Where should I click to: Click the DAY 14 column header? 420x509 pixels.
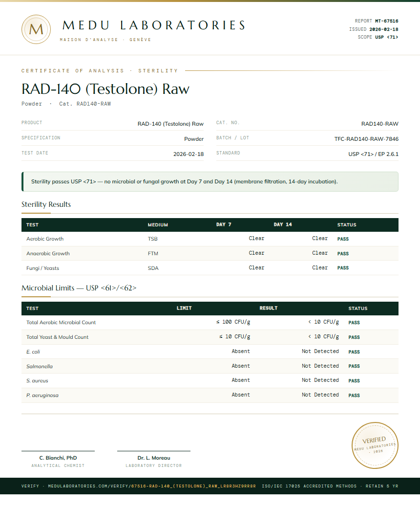[x=283, y=224]
